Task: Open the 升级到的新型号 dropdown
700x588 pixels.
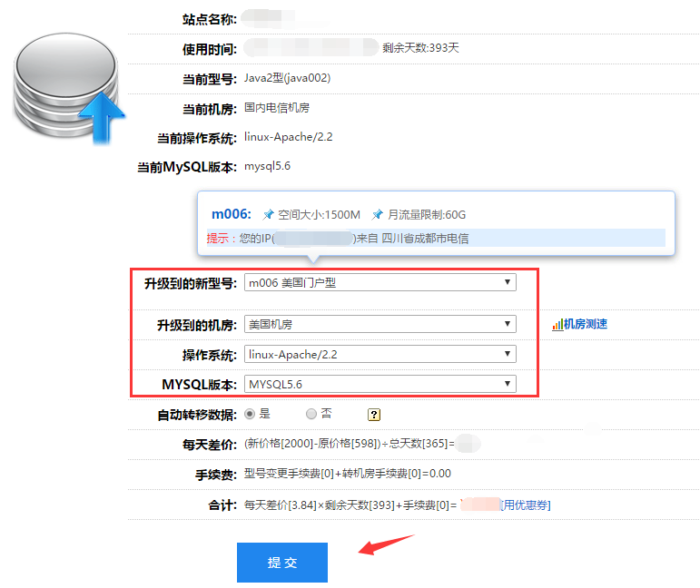Action: pos(380,282)
